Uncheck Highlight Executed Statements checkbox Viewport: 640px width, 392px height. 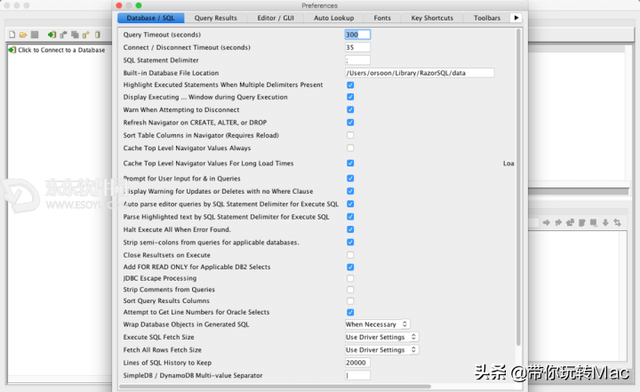tap(350, 85)
